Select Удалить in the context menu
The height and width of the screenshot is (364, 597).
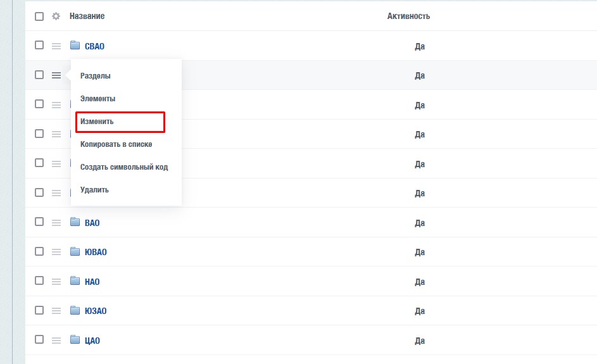pyautogui.click(x=94, y=190)
